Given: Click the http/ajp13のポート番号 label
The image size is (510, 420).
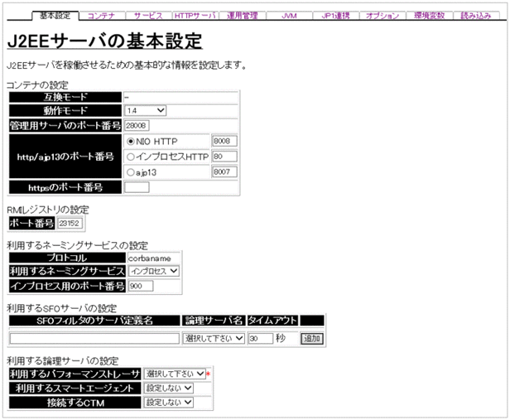Looking at the screenshot, I should click(65, 157).
